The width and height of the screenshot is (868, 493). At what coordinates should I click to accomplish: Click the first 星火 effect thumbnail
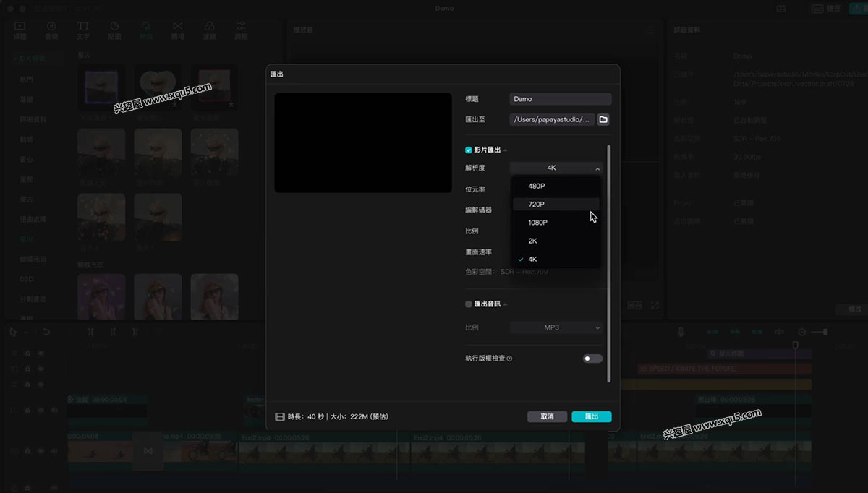(x=101, y=88)
